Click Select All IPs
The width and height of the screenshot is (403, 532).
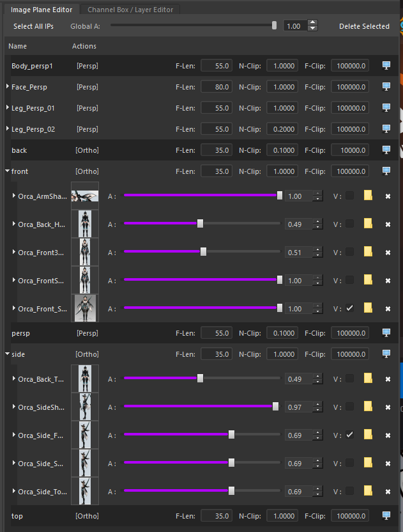point(34,26)
